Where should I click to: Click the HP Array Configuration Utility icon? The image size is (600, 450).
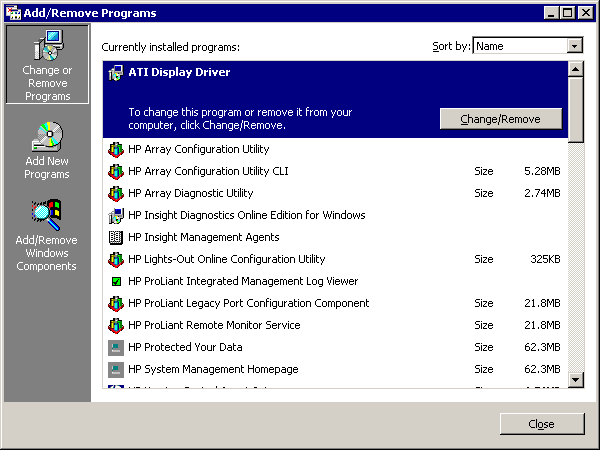click(x=115, y=150)
